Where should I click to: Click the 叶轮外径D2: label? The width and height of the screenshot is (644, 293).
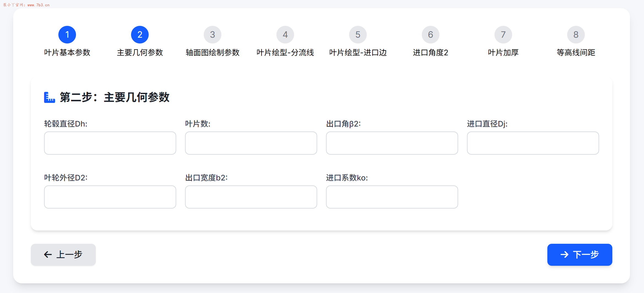66,178
